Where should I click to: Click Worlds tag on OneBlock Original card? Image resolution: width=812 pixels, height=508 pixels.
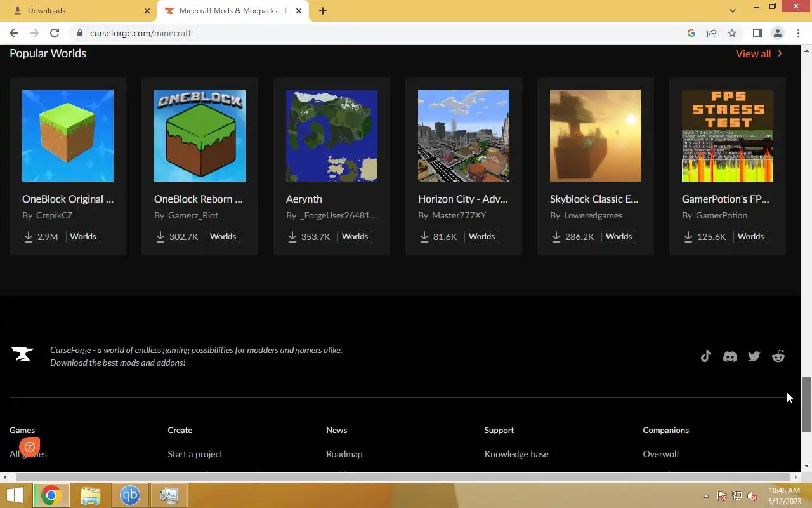click(83, 236)
